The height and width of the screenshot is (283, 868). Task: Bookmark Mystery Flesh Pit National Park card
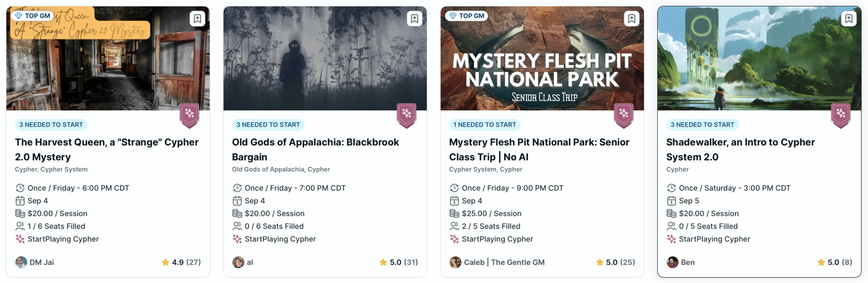[x=631, y=18]
